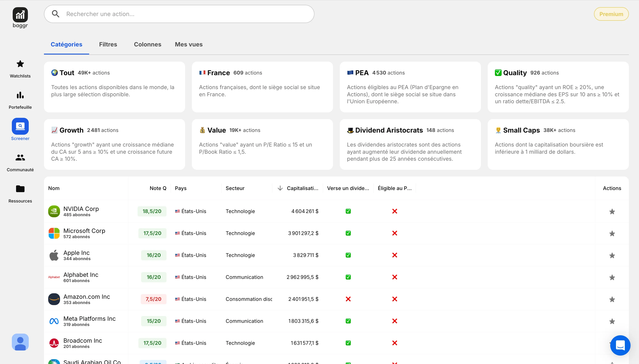Click the Communauté people icon
Image resolution: width=639 pixels, height=364 pixels.
[20, 158]
